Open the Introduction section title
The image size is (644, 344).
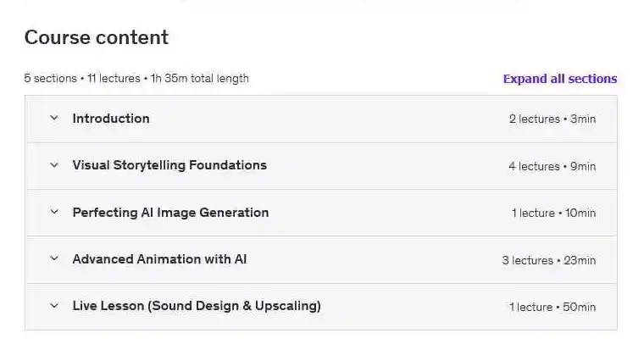click(111, 119)
